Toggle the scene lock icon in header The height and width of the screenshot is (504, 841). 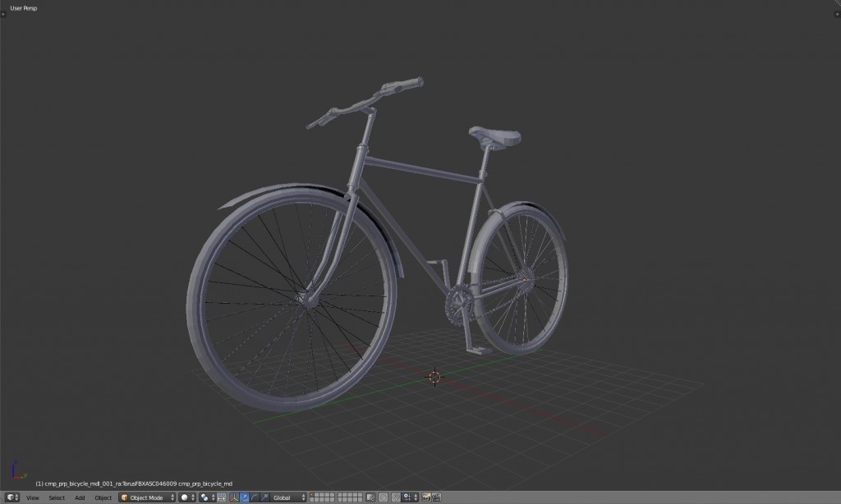click(370, 497)
